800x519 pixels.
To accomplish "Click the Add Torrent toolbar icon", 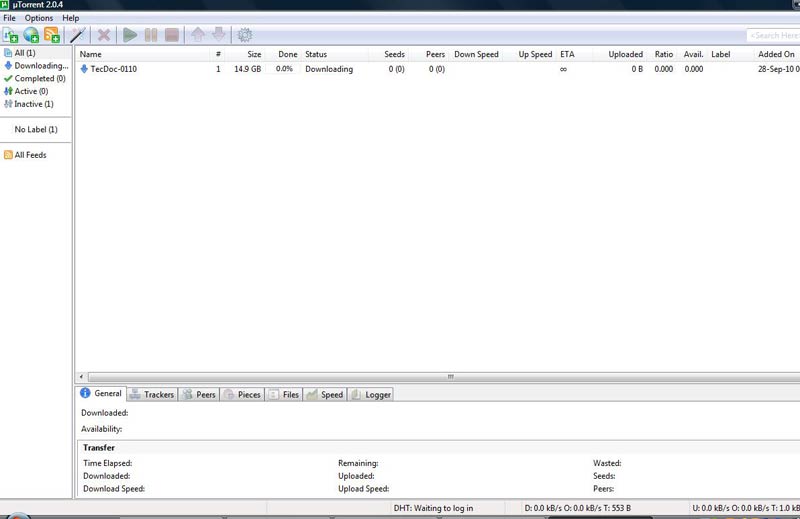I will (x=10, y=35).
